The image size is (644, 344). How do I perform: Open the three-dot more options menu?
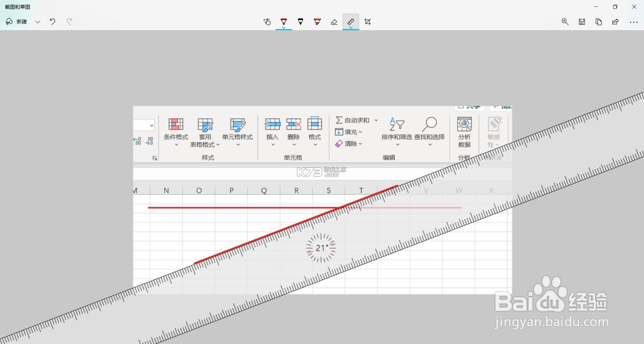pos(634,22)
